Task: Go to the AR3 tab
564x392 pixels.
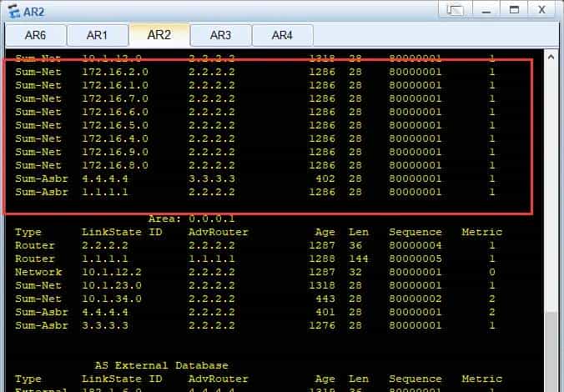Action: tap(220, 35)
